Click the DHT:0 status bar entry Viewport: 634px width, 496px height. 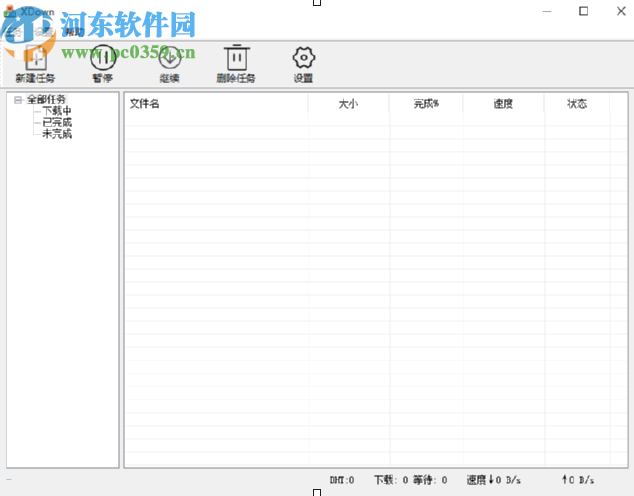342,480
